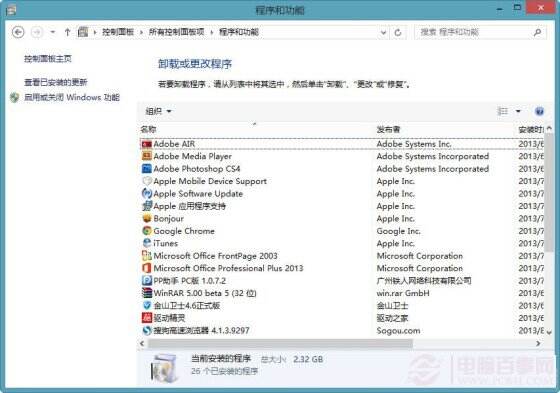The width and height of the screenshot is (560, 393).
Task: Click the Apple 应用程序支持 icon
Action: 146,206
